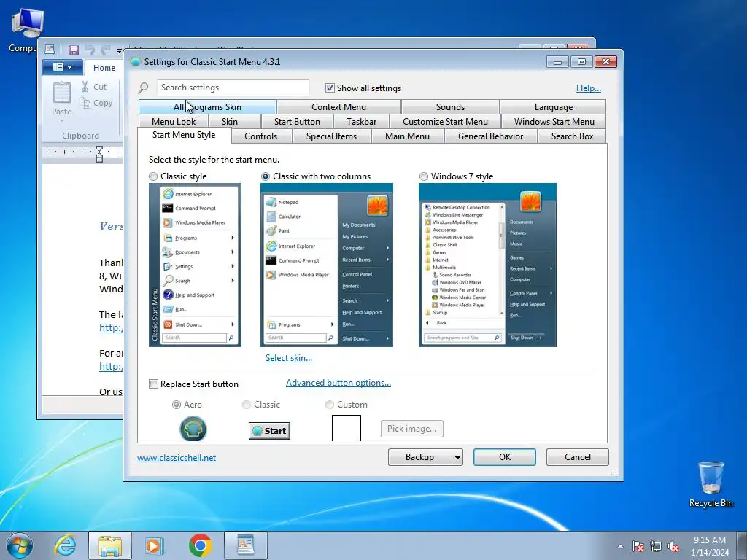Open the WordPad file menu button
Image resolution: width=747 pixels, height=560 pixels.
pos(63,67)
